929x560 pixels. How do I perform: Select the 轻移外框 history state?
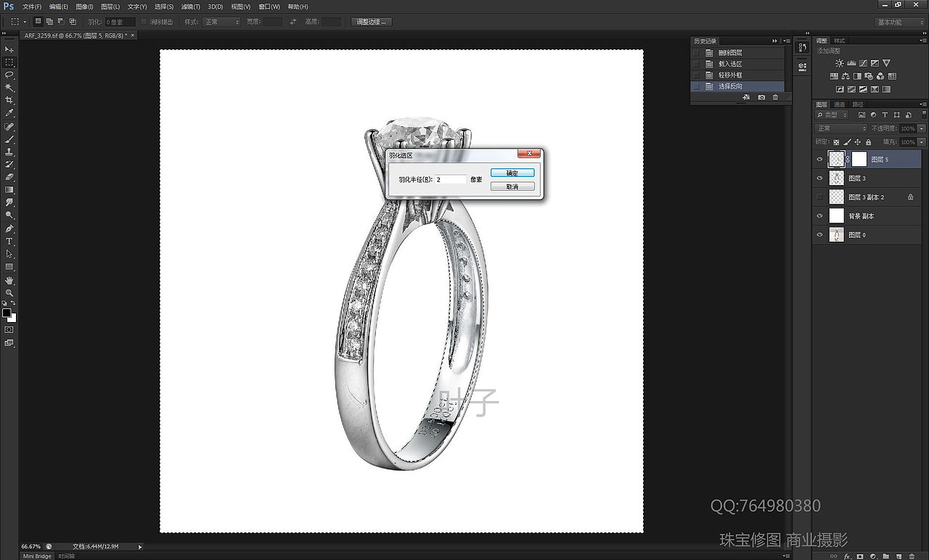(x=737, y=75)
